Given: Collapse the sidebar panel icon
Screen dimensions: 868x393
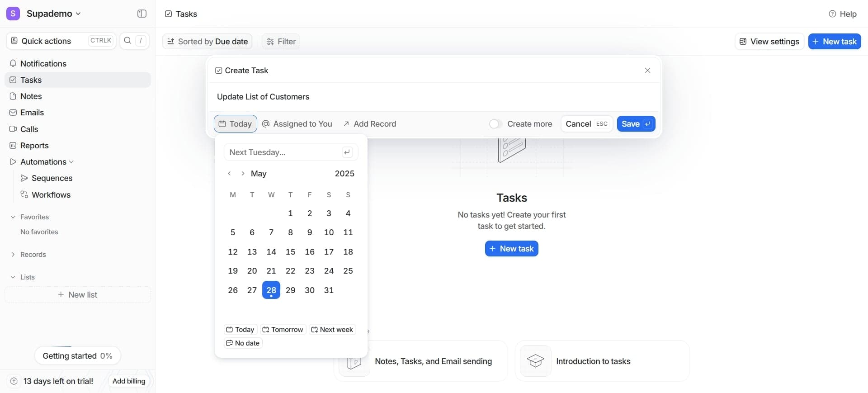Looking at the screenshot, I should pos(142,14).
